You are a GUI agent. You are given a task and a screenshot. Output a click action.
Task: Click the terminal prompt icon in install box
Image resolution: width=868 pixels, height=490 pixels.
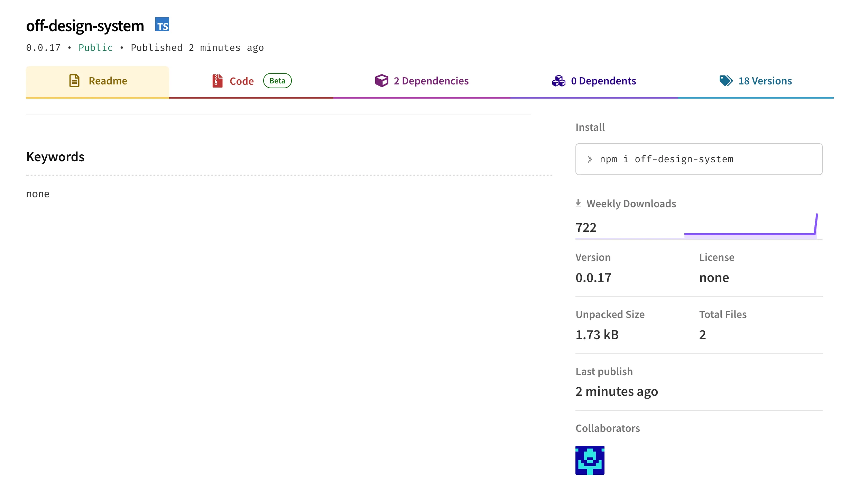590,159
